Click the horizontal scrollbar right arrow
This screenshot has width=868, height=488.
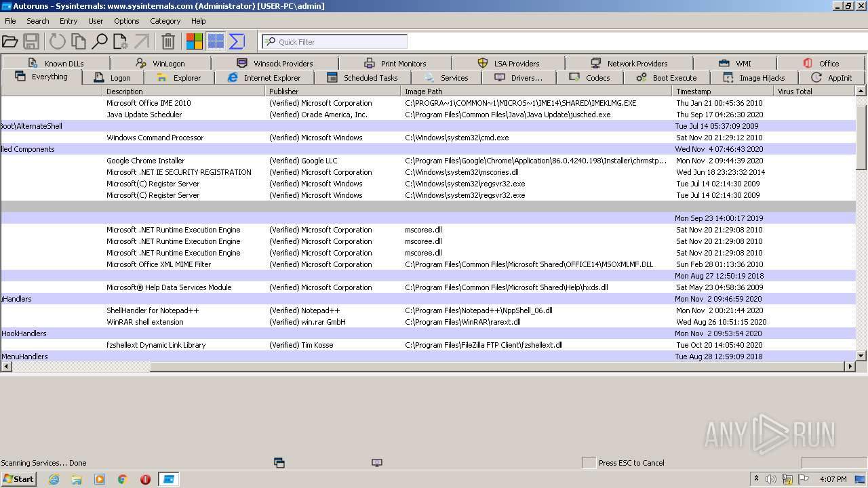coord(850,367)
